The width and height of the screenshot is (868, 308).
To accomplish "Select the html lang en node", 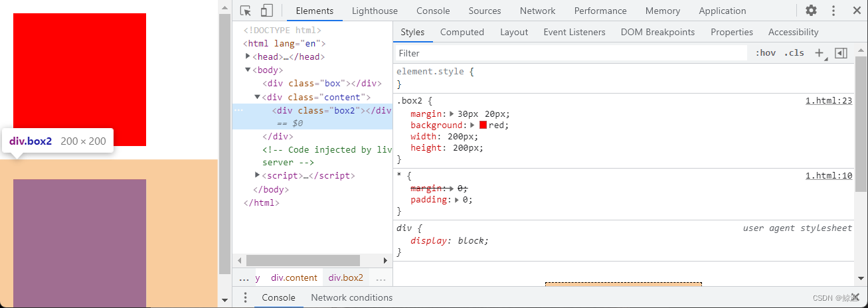I will [x=284, y=43].
